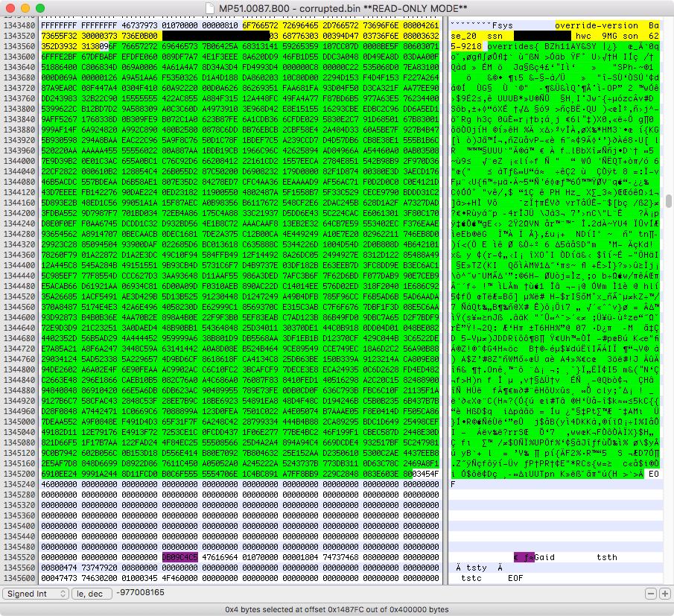Click hex cell 46000000 at line 1345240

(x=59, y=484)
